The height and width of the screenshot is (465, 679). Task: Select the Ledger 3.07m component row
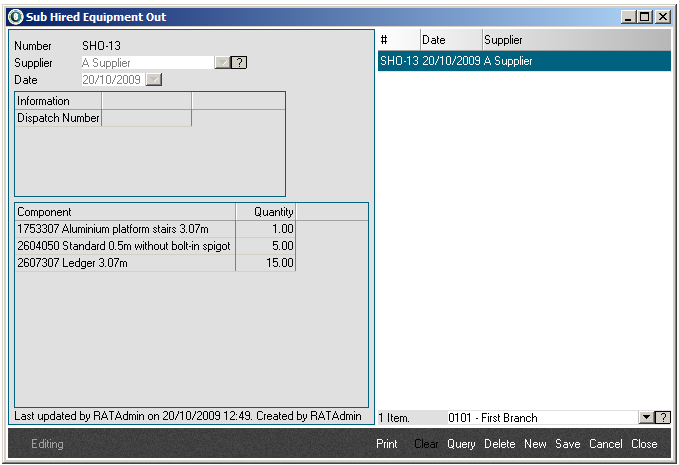tap(124, 263)
